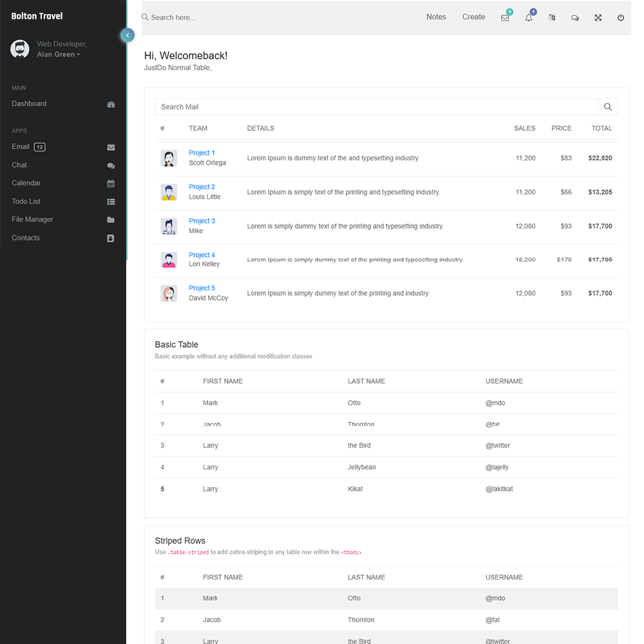Open the Project 1 link

[202, 153]
